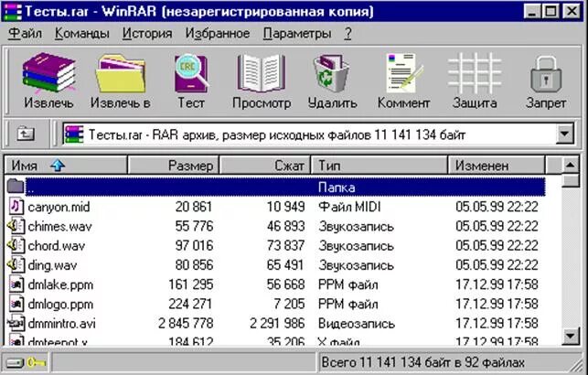Image resolution: width=588 pixels, height=375 pixels.
Task: Go up one folder level button
Action: pyautogui.click(x=26, y=134)
